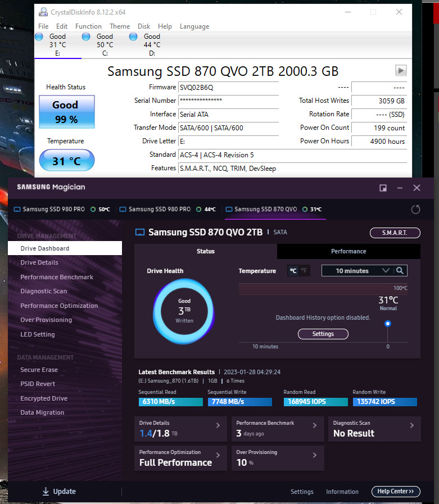Select Fahrenheit temperature unit
The width and height of the screenshot is (439, 504).
coord(304,271)
